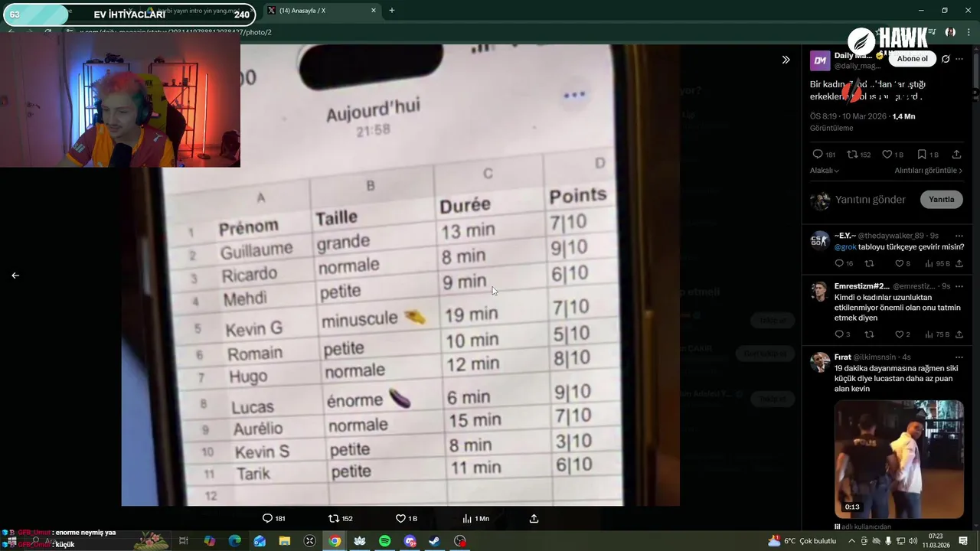980x551 pixels.
Task: Close the Anasayfa / X tab
Action: tap(374, 11)
